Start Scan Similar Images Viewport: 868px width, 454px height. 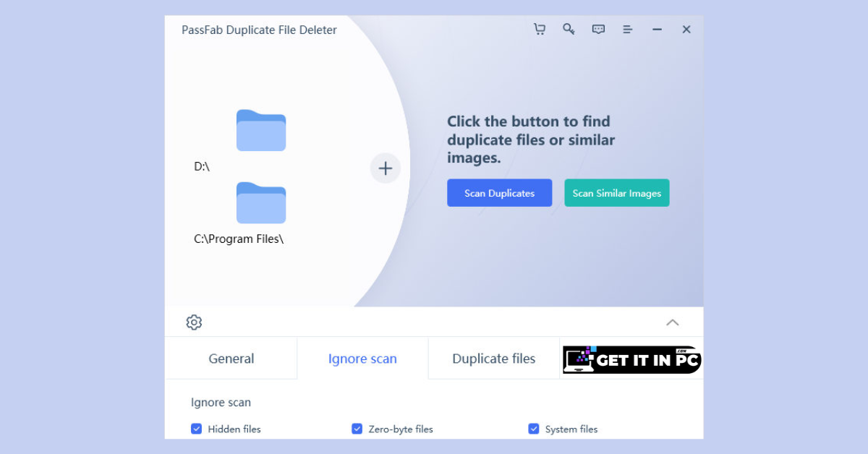(617, 193)
